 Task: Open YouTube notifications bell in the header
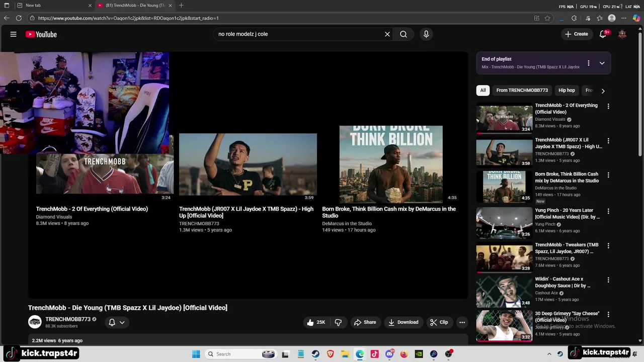[x=603, y=34]
